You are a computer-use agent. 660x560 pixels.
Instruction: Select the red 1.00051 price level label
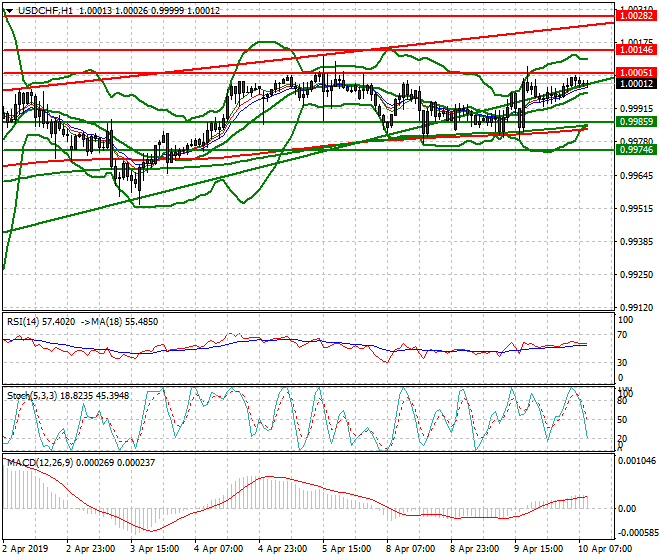click(x=637, y=72)
